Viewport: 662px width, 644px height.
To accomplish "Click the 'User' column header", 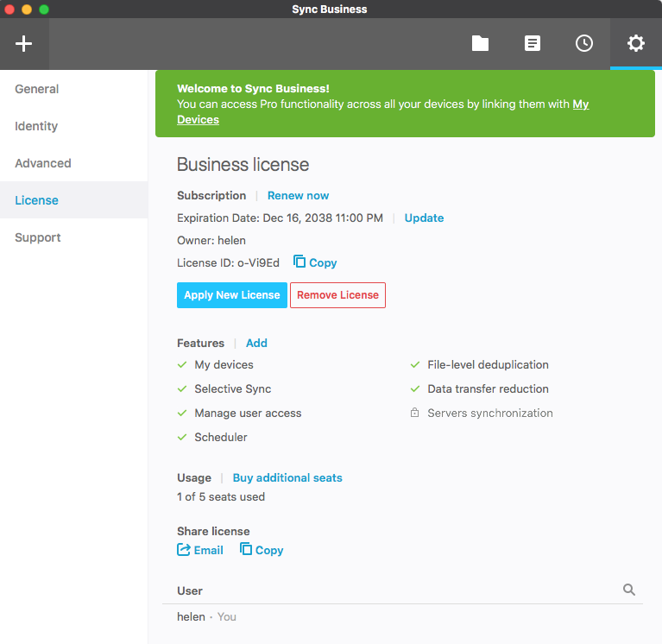I will (x=190, y=590).
